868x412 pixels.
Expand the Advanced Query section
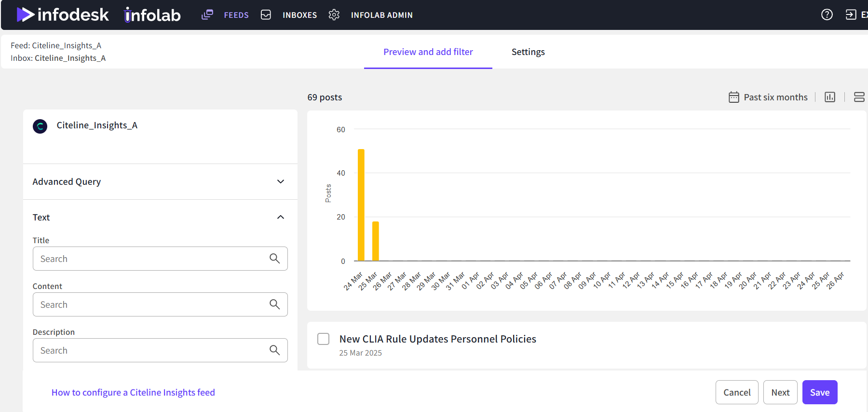click(x=281, y=182)
